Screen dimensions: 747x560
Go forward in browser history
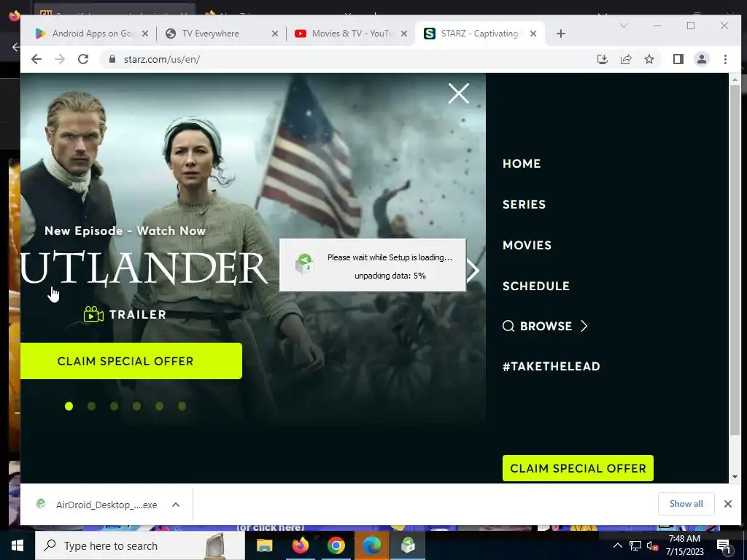60,59
